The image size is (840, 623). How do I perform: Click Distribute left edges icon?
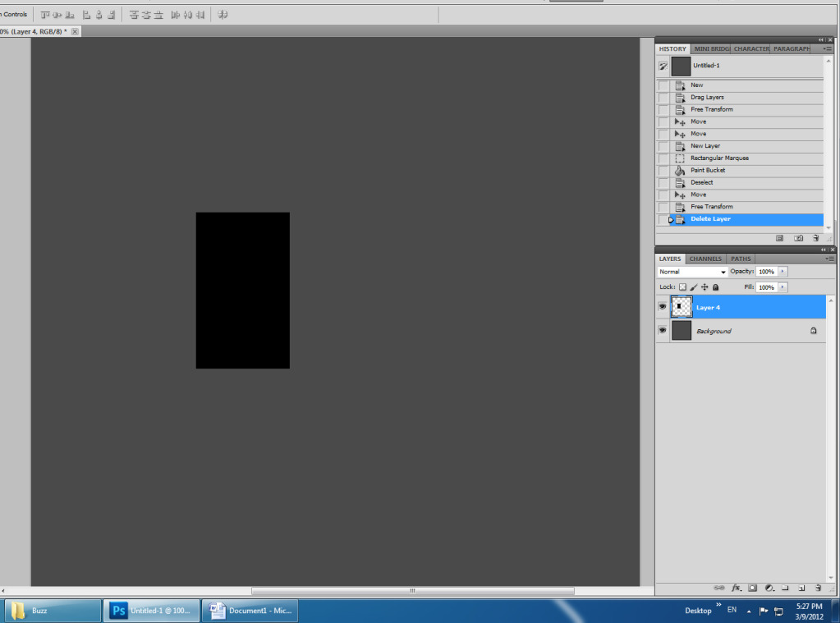click(175, 15)
